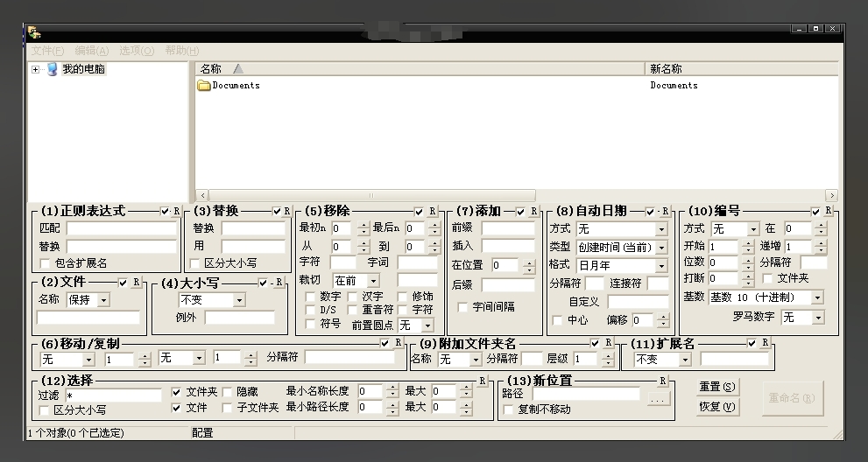Open the 类型 创建时间(当前) dropdown

pos(661,248)
